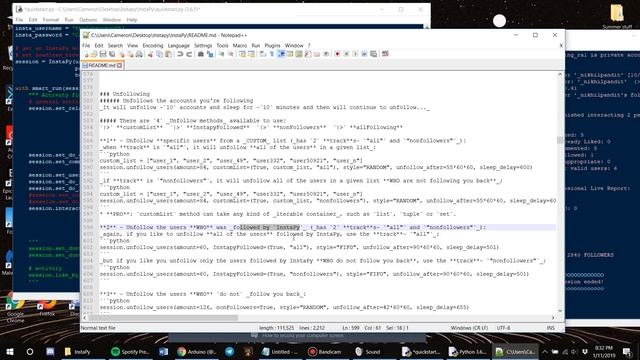Click the horizontal scrollbar thumb

point(163,318)
